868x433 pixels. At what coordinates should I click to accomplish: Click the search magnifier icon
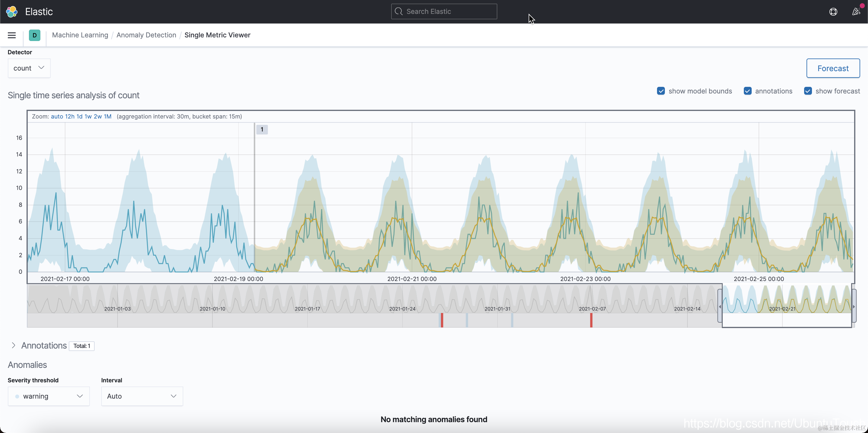399,11
